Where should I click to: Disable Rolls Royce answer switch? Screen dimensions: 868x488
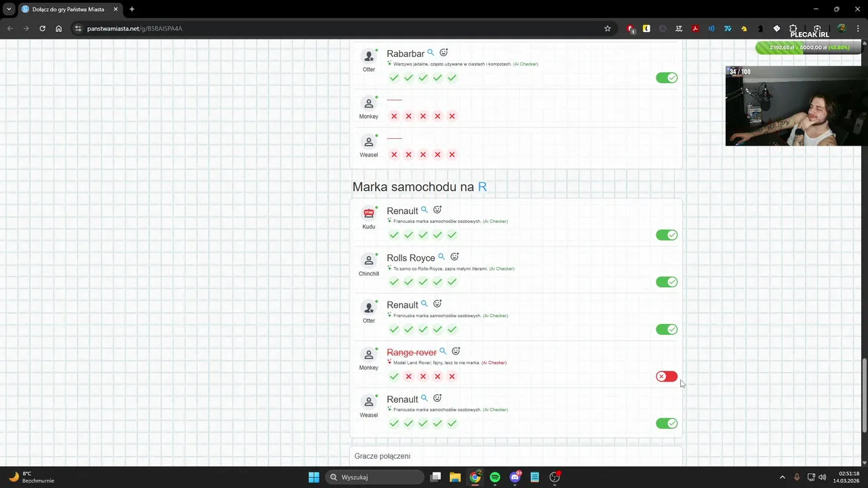click(667, 282)
